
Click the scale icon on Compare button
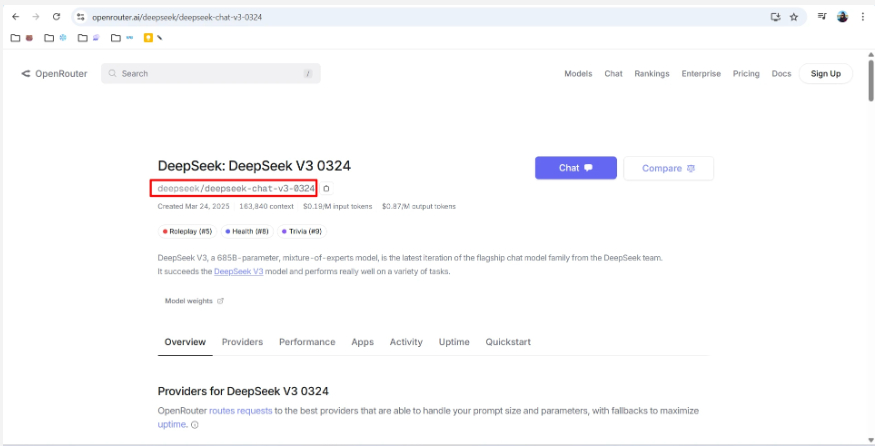[x=691, y=169]
